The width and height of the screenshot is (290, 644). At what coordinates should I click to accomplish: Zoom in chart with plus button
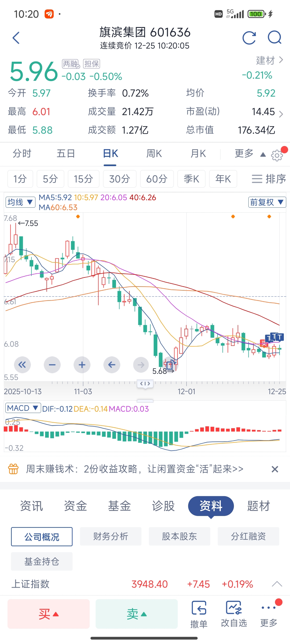click(82, 365)
